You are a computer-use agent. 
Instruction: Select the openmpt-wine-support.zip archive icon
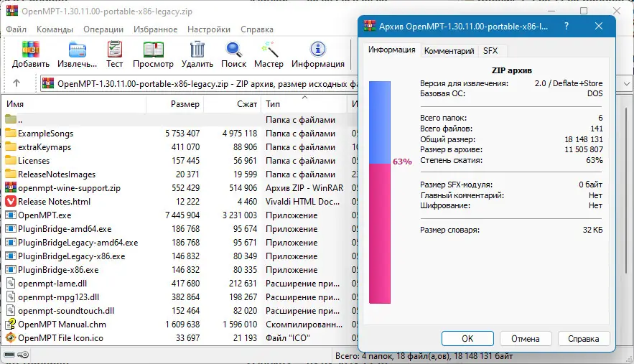(x=11, y=187)
